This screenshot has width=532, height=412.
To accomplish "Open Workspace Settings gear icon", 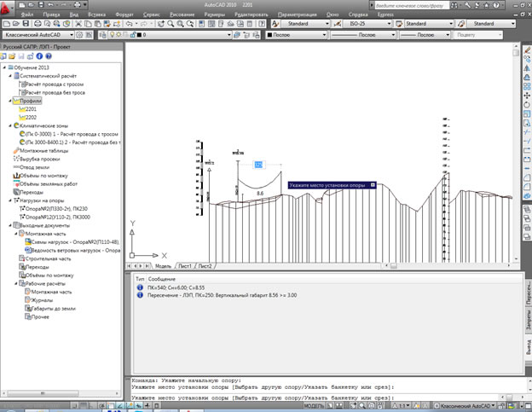I will point(80,35).
